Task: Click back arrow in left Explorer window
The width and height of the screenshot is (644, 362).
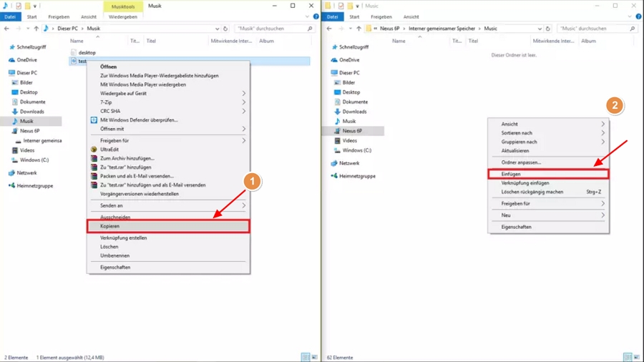Action: (7, 29)
